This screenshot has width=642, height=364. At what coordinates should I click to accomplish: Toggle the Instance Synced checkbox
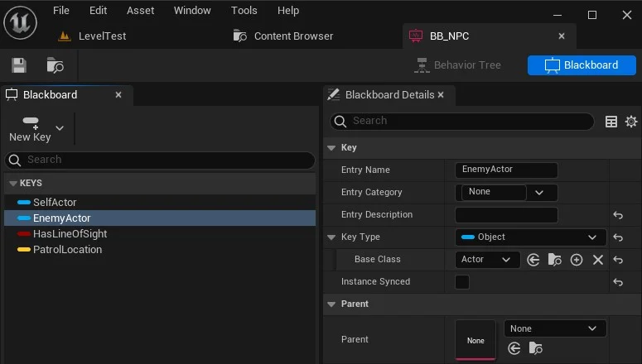462,282
